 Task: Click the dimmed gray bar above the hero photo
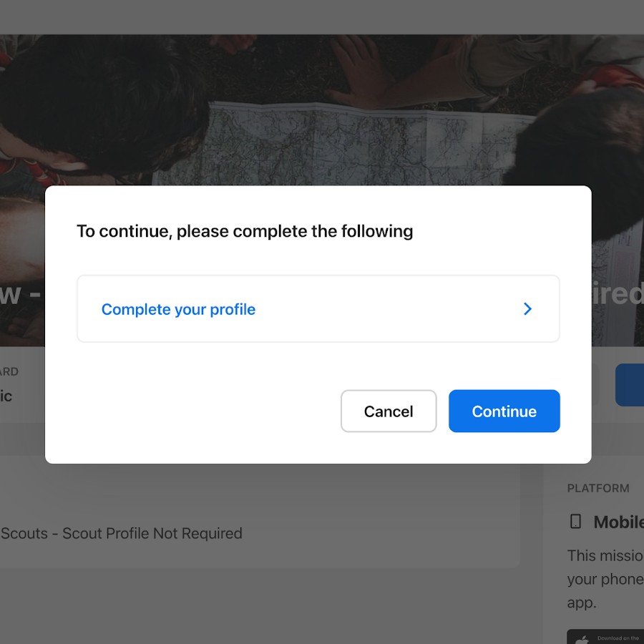pos(322,17)
